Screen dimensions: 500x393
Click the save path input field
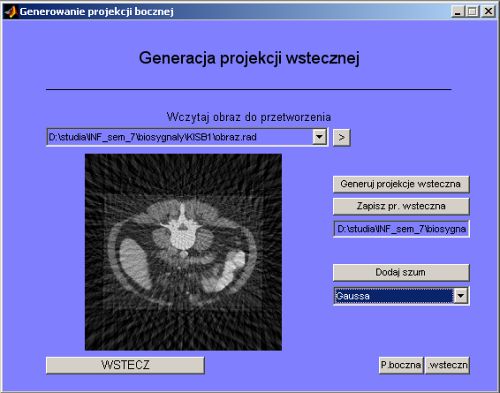tap(401, 229)
